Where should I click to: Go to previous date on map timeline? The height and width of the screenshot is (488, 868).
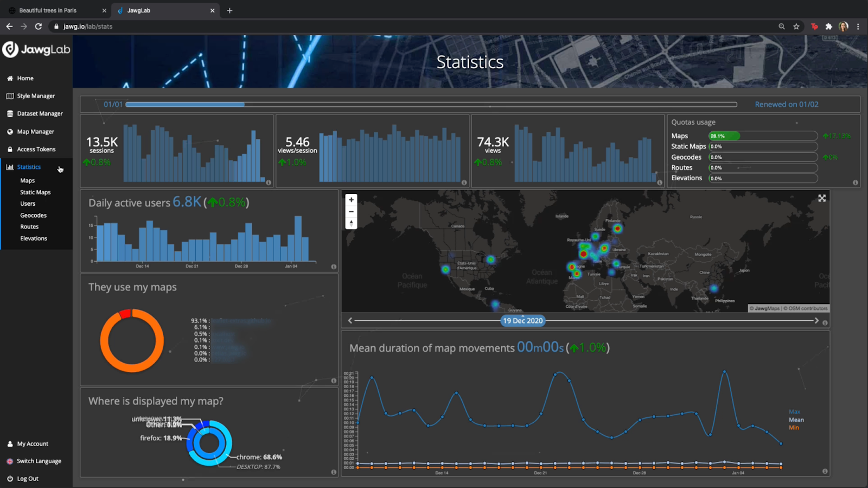pyautogui.click(x=350, y=320)
